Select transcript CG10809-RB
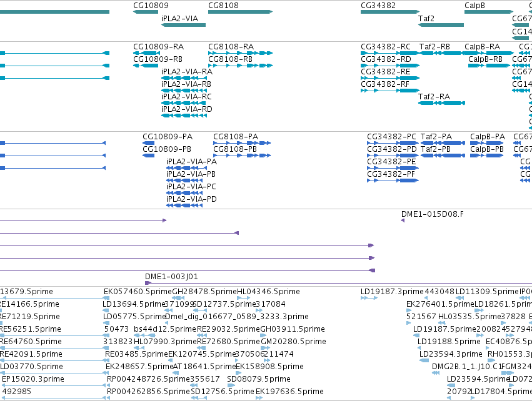This screenshot has height=401, width=532. click(x=158, y=59)
